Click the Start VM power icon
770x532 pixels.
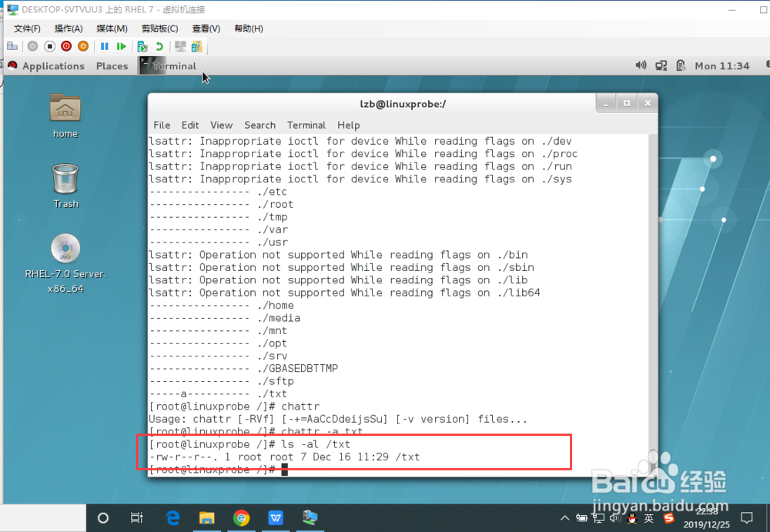click(x=32, y=46)
